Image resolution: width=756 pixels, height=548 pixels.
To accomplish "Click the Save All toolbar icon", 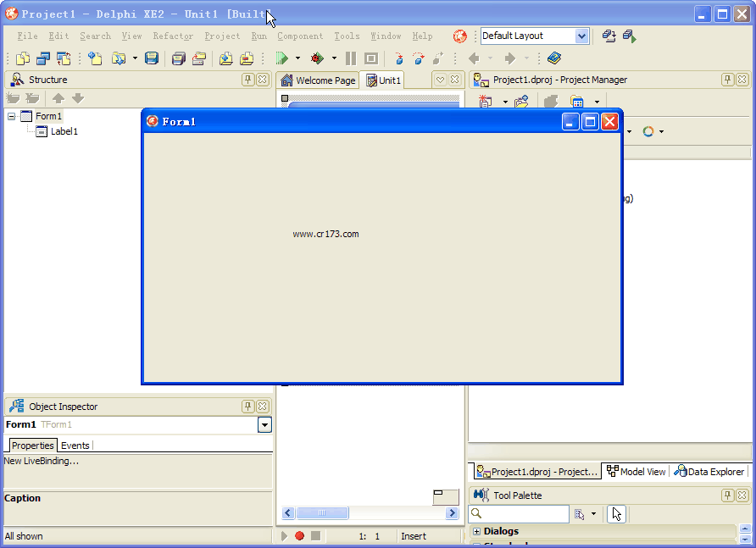I will click(178, 58).
